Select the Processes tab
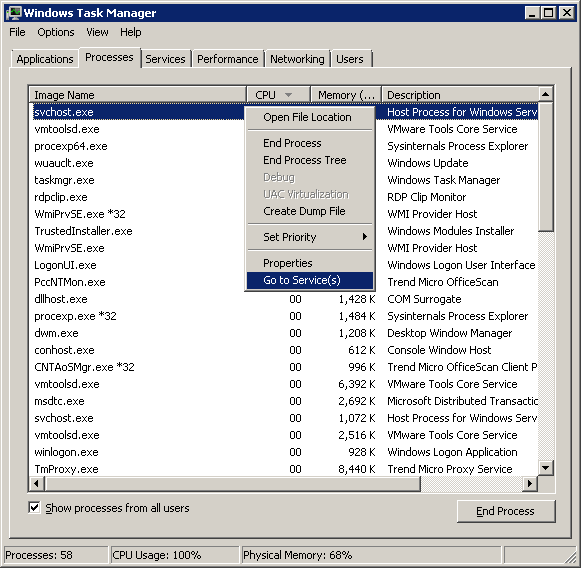Image resolution: width=581 pixels, height=568 pixels. (x=109, y=57)
